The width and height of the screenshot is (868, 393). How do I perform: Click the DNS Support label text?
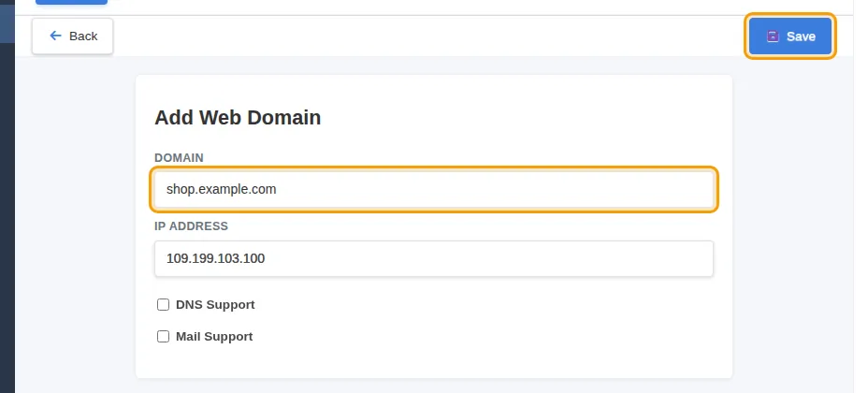[215, 304]
